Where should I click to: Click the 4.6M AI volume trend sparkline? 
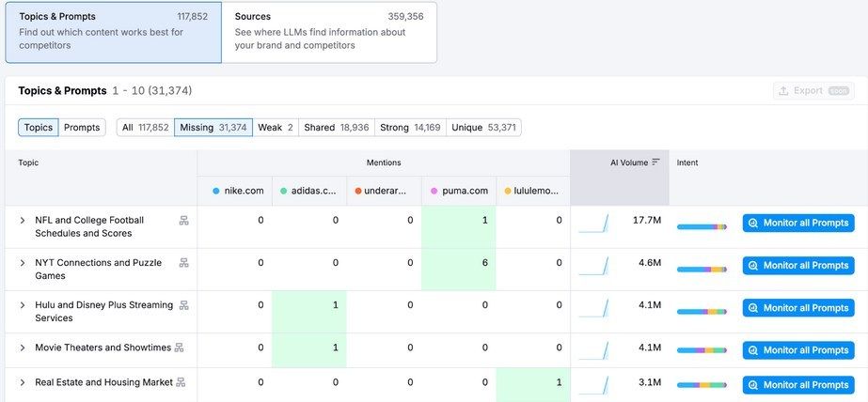593,266
